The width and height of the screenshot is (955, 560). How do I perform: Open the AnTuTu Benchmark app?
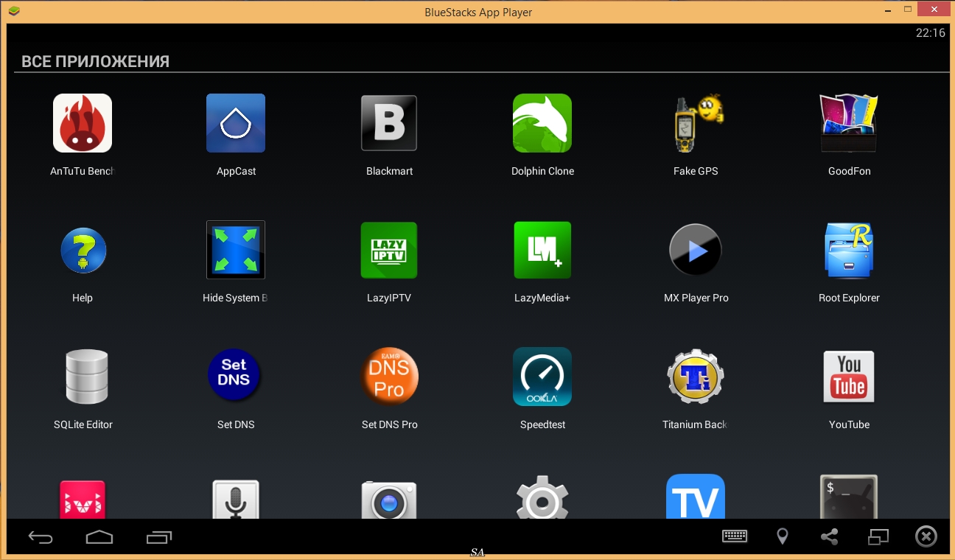coord(83,123)
